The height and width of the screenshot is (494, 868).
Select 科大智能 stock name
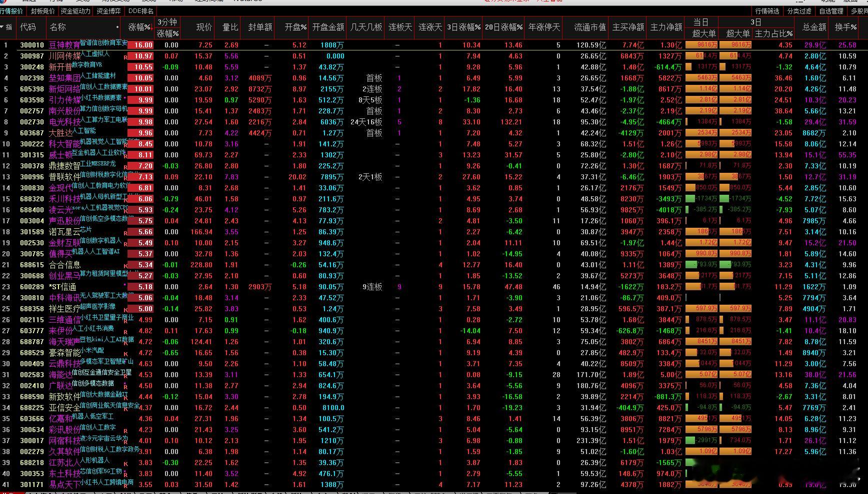(64, 144)
